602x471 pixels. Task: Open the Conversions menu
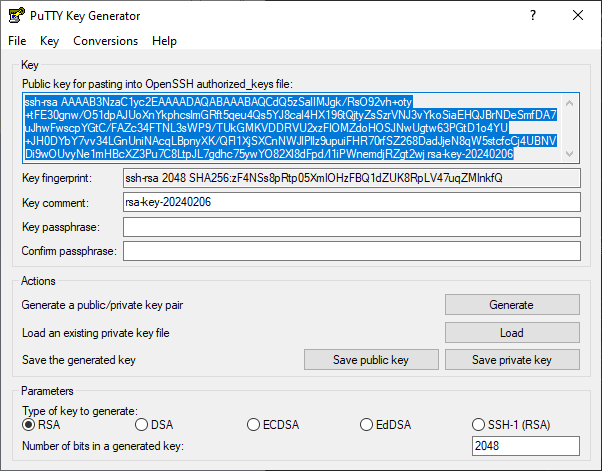click(106, 41)
